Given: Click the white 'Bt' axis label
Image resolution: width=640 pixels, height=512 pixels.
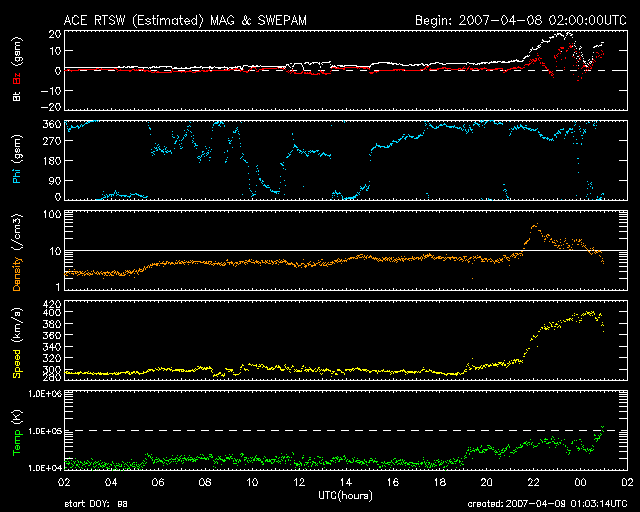Looking at the screenshot, I should point(17,96).
